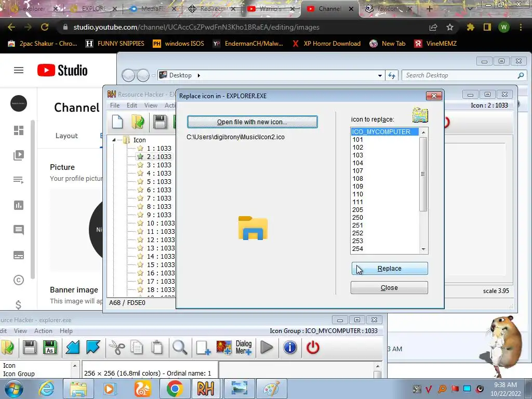
Task: Click the red power Exit icon
Action: click(x=313, y=348)
